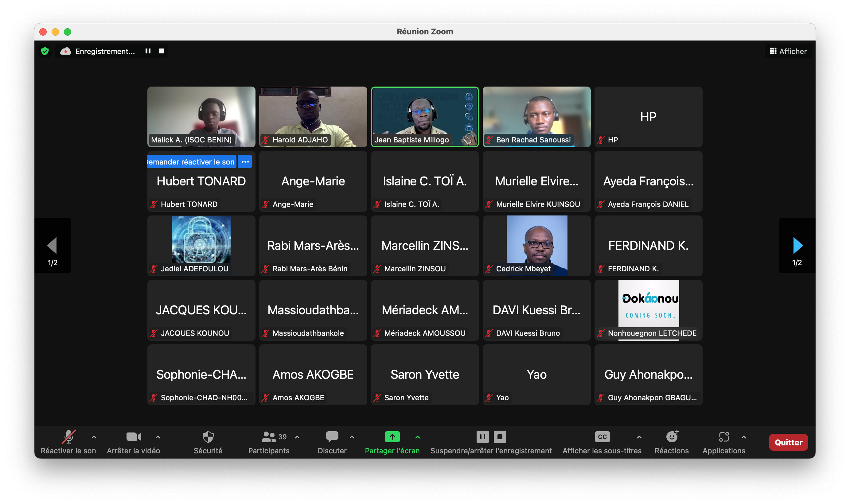The image size is (850, 504).
Task: Click the cloud recording icon
Action: click(x=66, y=51)
